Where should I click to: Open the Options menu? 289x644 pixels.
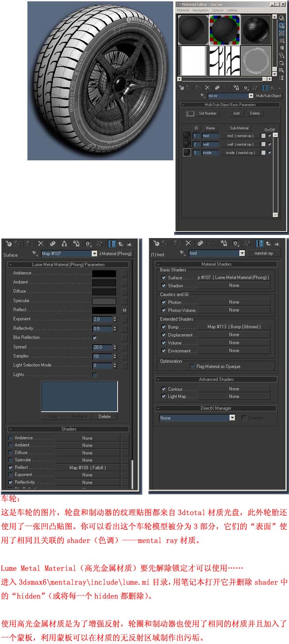click(218, 10)
